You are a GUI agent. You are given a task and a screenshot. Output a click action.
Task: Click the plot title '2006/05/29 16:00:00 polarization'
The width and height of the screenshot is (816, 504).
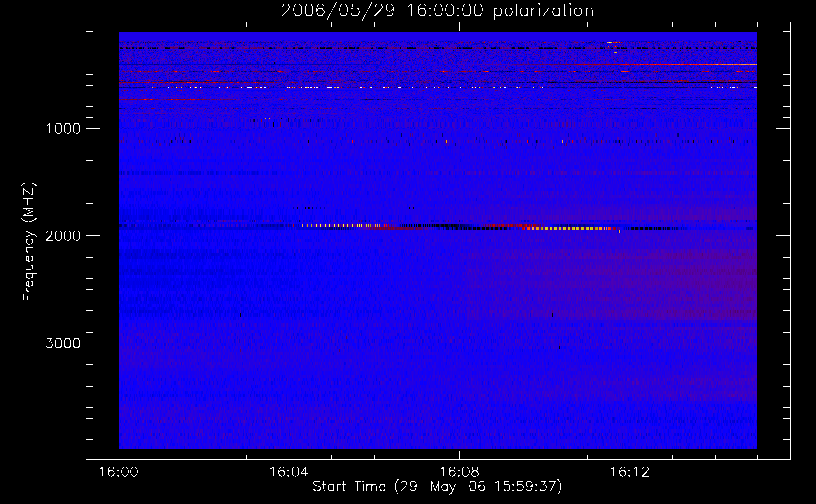(437, 10)
